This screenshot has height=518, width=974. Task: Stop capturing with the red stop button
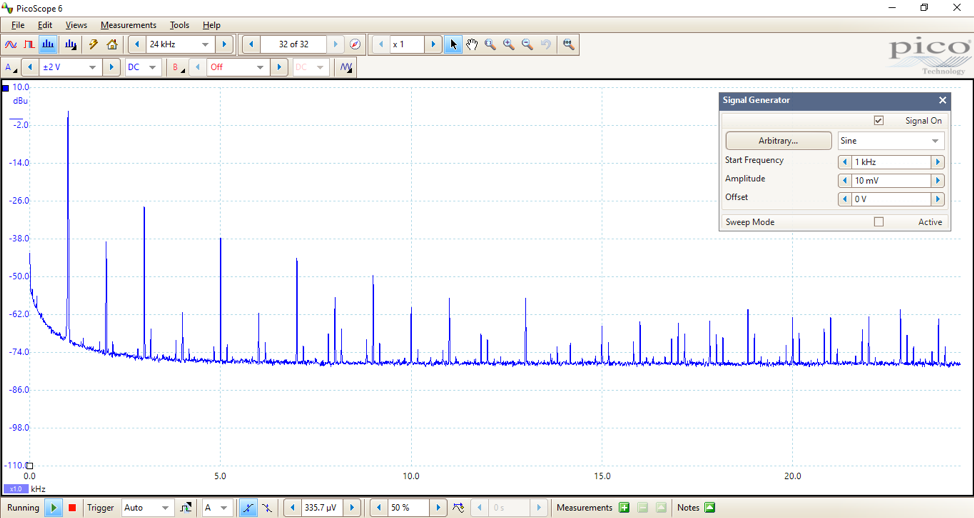click(x=72, y=507)
